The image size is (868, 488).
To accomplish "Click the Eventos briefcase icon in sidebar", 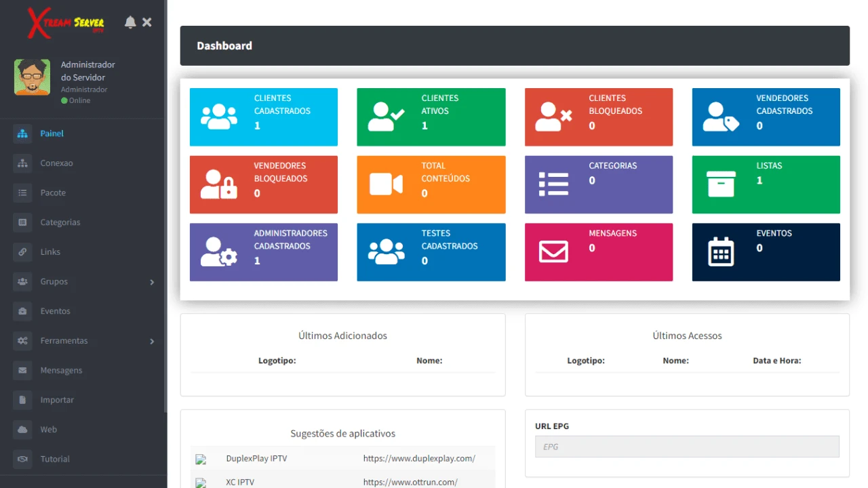I will point(23,311).
